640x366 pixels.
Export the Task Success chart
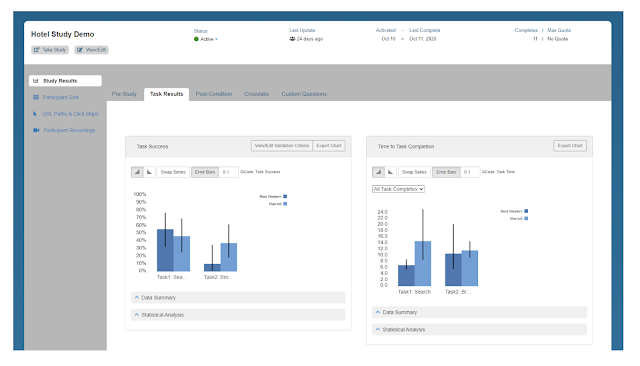coord(329,146)
